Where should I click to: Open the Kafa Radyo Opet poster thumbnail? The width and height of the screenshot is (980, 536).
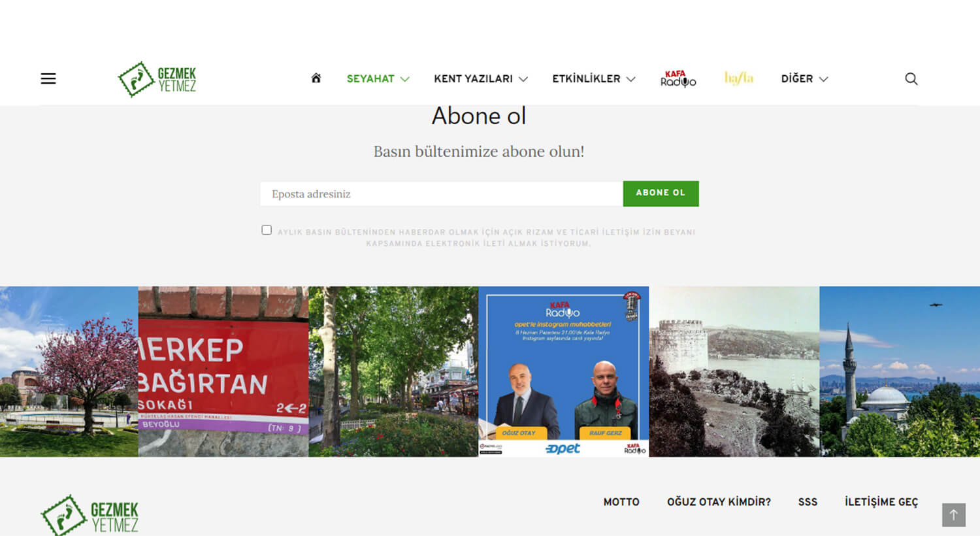[564, 371]
